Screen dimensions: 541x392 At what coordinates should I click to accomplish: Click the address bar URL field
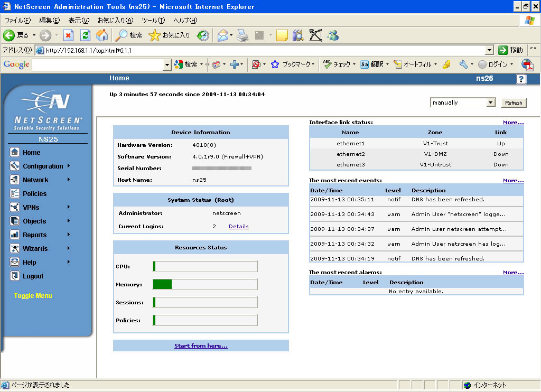click(x=260, y=50)
